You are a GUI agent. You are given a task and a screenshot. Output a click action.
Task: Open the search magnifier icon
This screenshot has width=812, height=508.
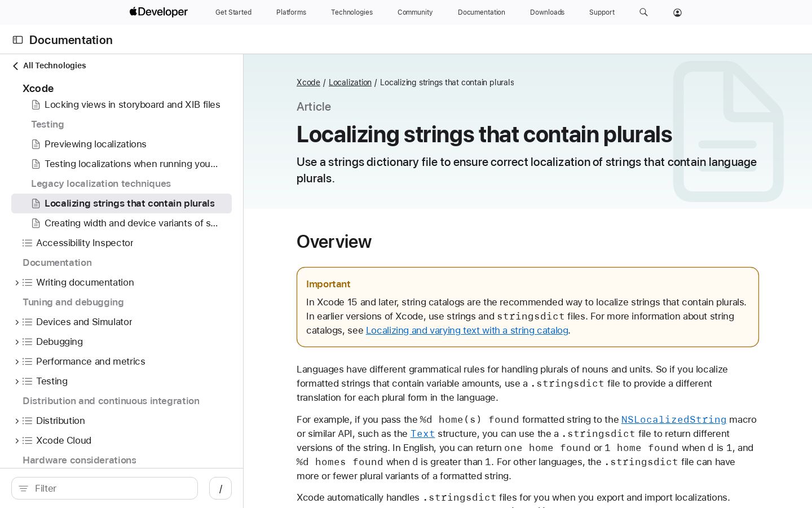point(643,12)
